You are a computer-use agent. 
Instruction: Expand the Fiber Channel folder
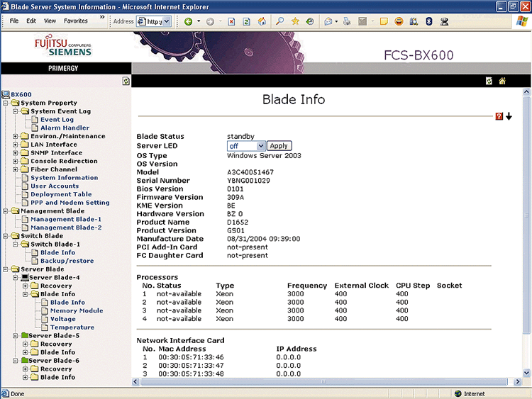(x=16, y=169)
